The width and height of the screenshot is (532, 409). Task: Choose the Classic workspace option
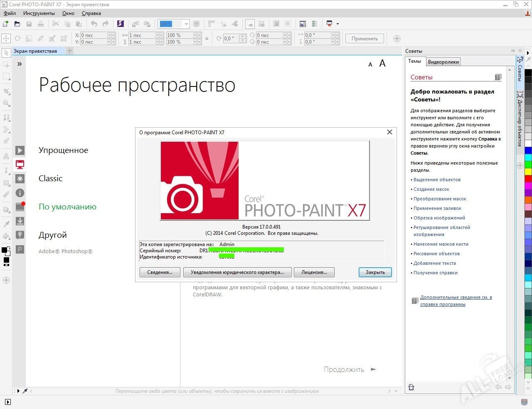coord(50,179)
